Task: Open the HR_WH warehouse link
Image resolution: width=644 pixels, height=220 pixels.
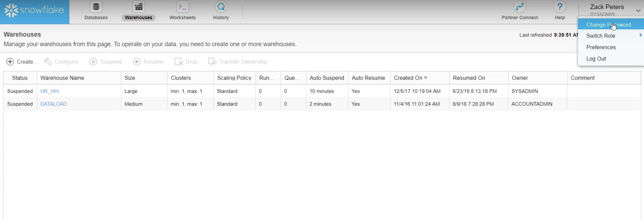Action: pyautogui.click(x=49, y=91)
